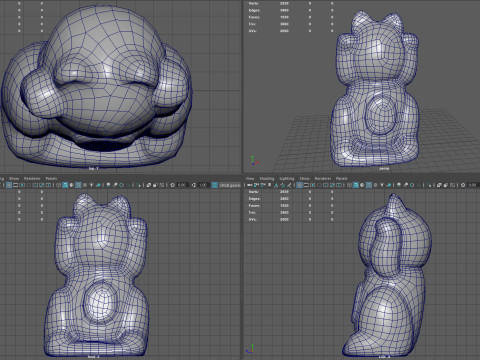Toggle Wireframe on Shaded in front view toolbar
The width and height of the screenshot is (480, 360).
[78, 185]
